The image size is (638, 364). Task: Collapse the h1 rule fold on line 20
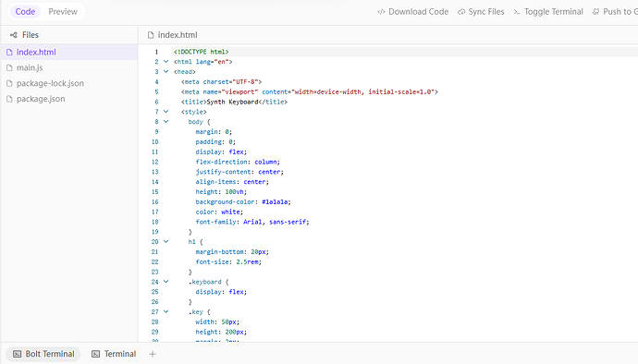[166, 241]
